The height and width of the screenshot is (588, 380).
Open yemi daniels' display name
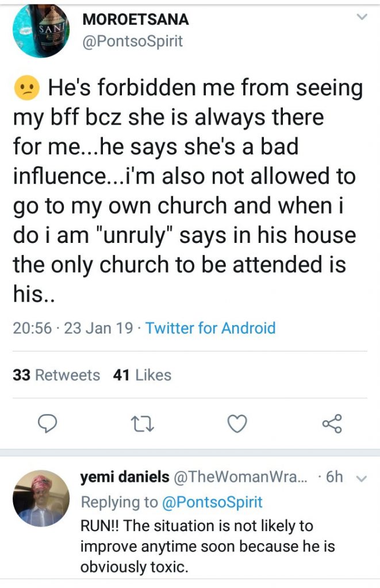124,477
